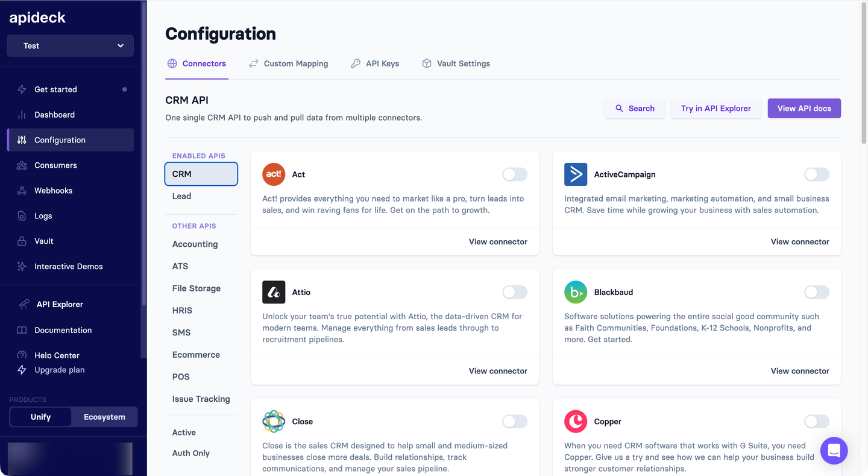
Task: Click Try in API Explorer button
Action: pyautogui.click(x=716, y=109)
